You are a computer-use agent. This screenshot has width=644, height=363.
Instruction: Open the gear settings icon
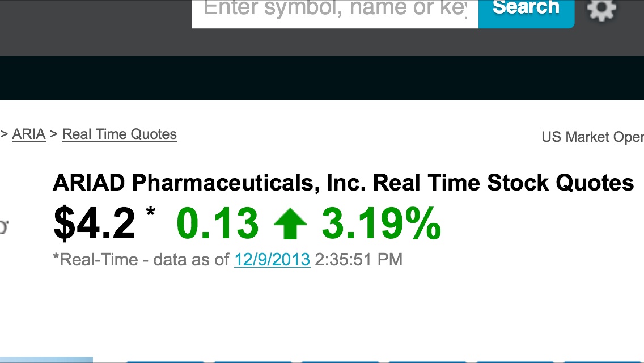601,9
